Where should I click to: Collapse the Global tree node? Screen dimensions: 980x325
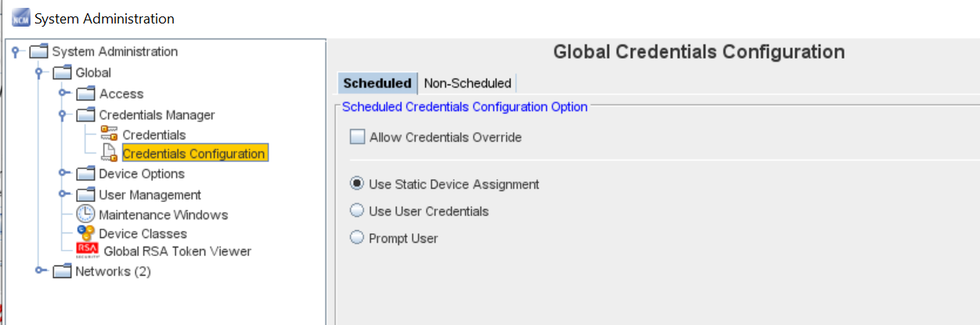pos(41,73)
